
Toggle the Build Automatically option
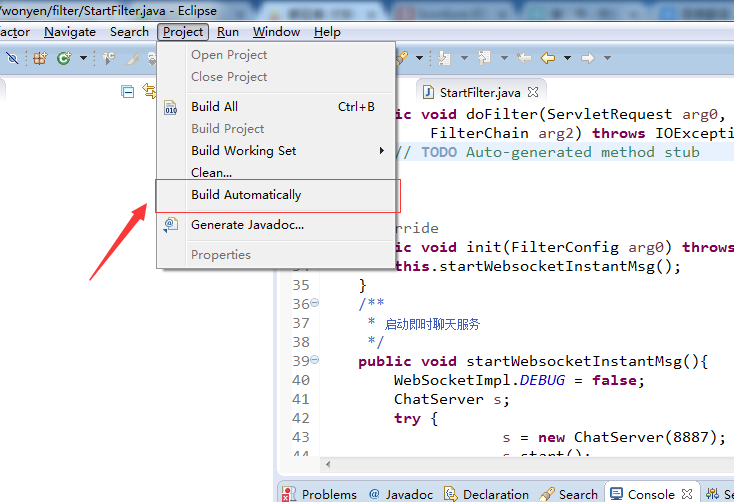coord(246,195)
